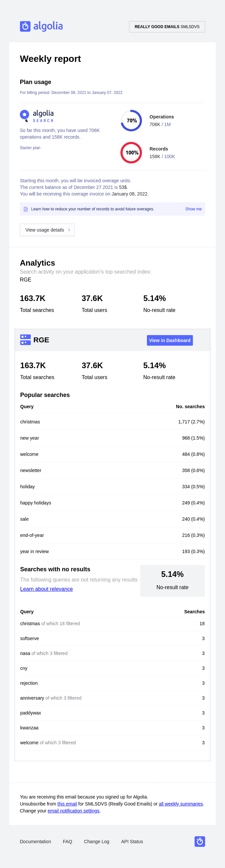Click the 'nasa of which 3 filtered' row

(112, 653)
